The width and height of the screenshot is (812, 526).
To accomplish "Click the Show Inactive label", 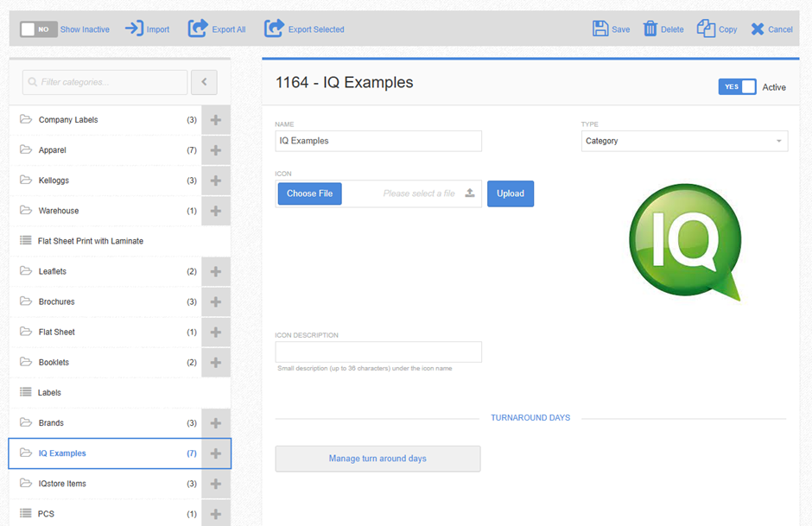I will point(85,29).
